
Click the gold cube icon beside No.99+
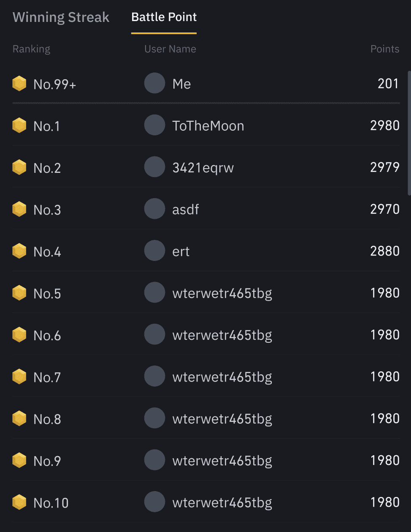click(19, 83)
